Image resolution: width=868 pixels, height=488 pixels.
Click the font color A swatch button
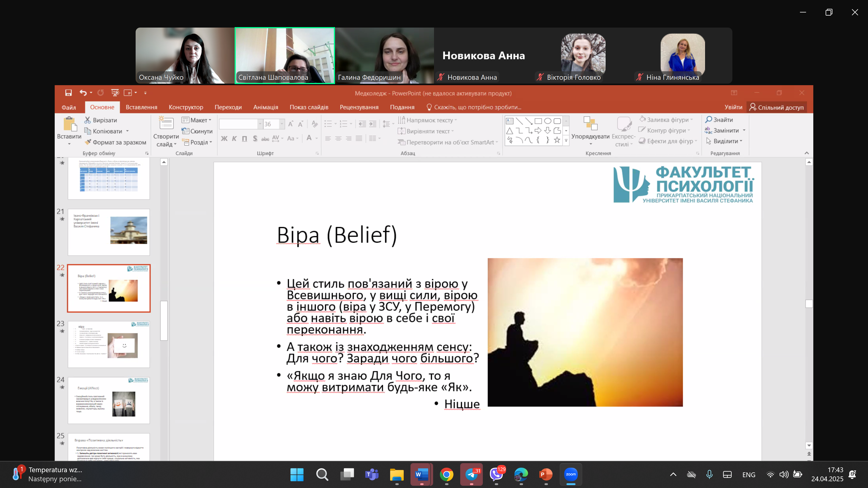coord(309,138)
